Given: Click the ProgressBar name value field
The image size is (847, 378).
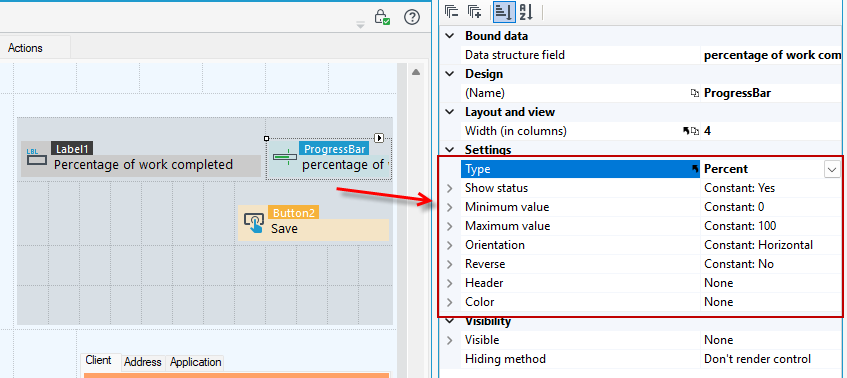Looking at the screenshot, I should 772,93.
